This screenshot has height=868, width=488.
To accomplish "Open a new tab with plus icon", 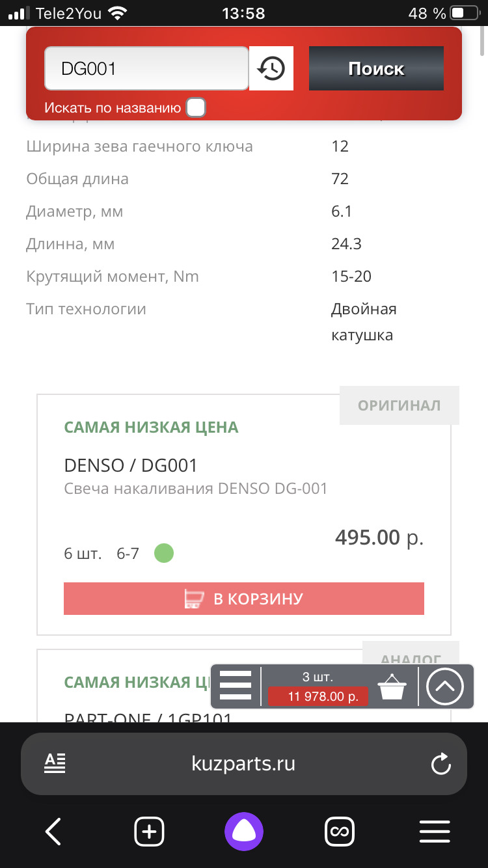I will point(149,832).
